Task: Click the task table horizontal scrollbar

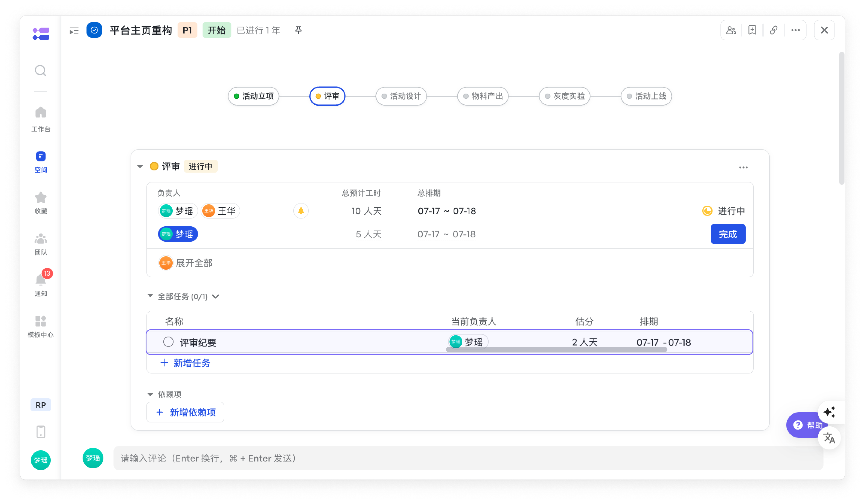Action: (556, 349)
